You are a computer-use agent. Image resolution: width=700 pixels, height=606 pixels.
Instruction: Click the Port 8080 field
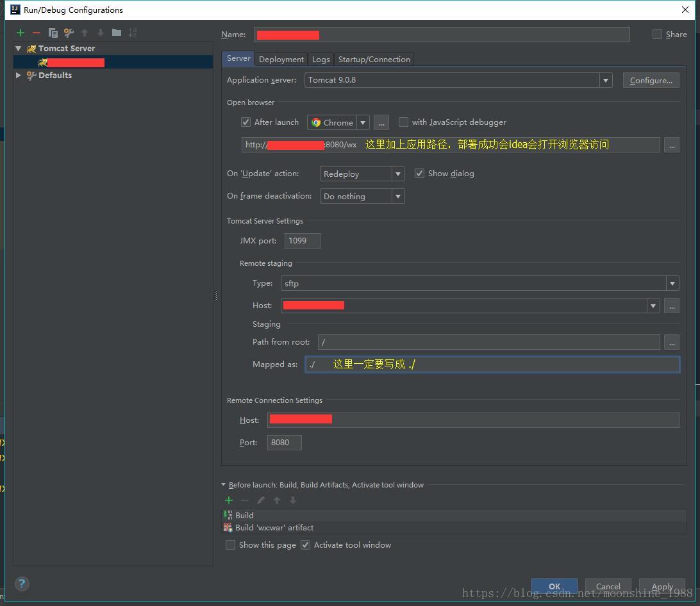(x=285, y=443)
